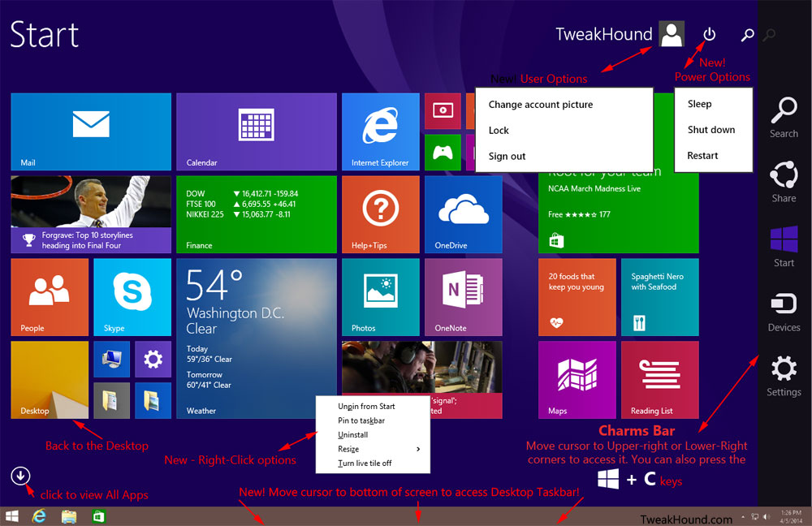
Task: Choose Sign out from the user menu
Action: [507, 157]
